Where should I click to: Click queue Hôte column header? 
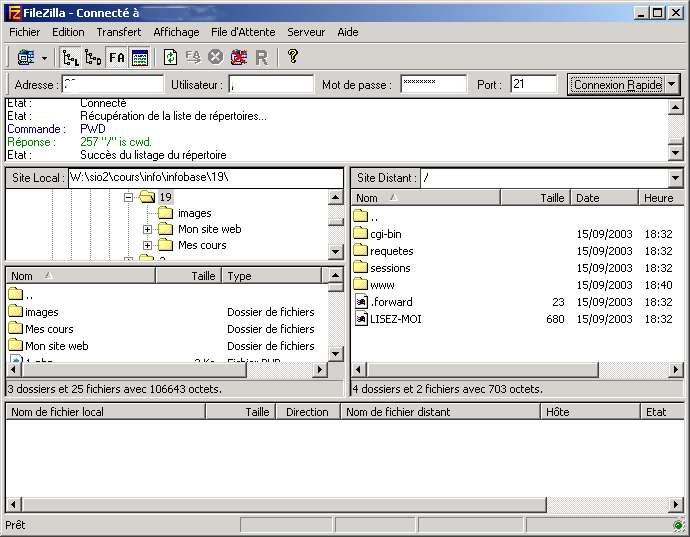(590, 412)
